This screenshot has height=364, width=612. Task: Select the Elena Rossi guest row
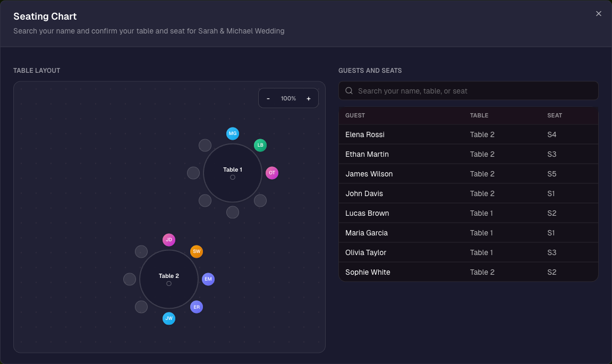tap(469, 134)
